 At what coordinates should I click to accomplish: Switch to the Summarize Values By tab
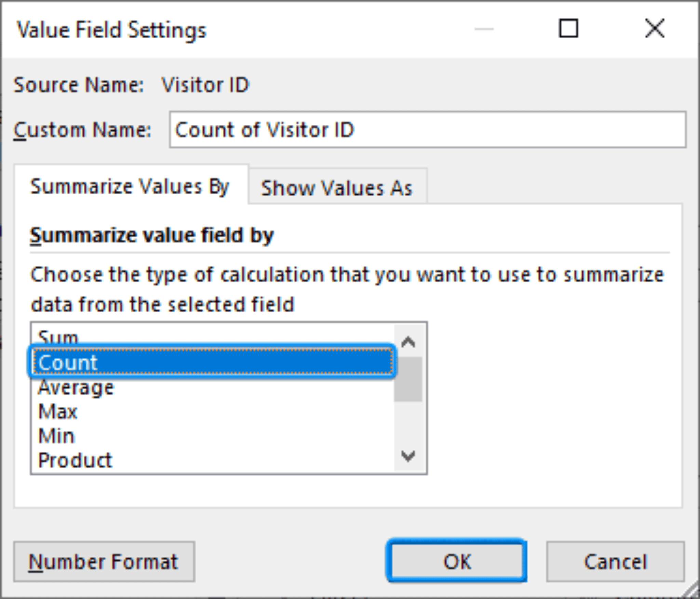coord(130,186)
